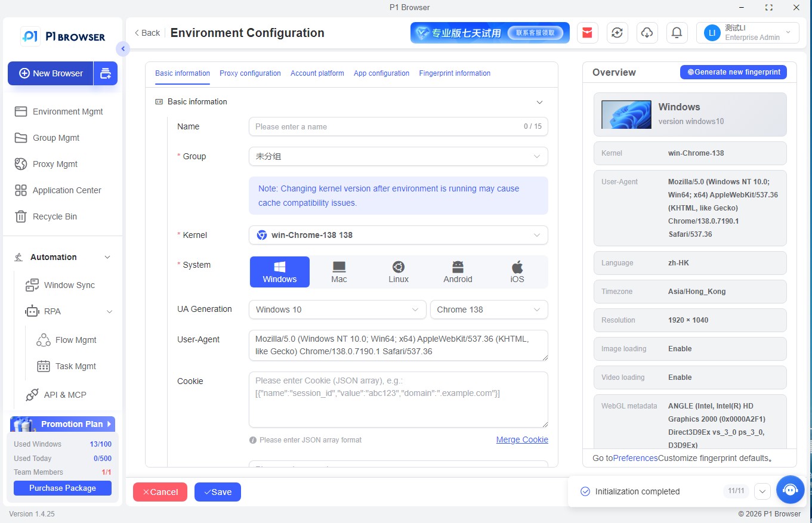This screenshot has width=812, height=523.
Task: Switch to Basic information tab
Action: pos(183,73)
